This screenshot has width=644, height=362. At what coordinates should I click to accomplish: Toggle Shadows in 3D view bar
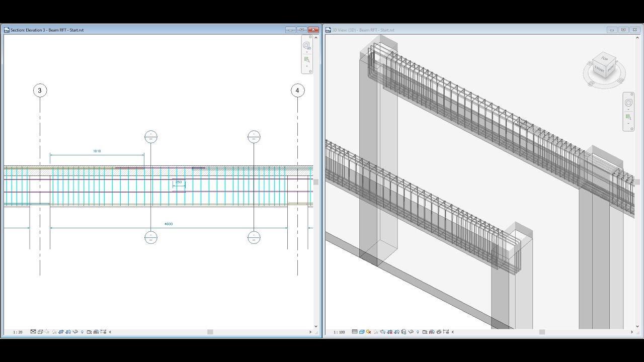coord(376,332)
